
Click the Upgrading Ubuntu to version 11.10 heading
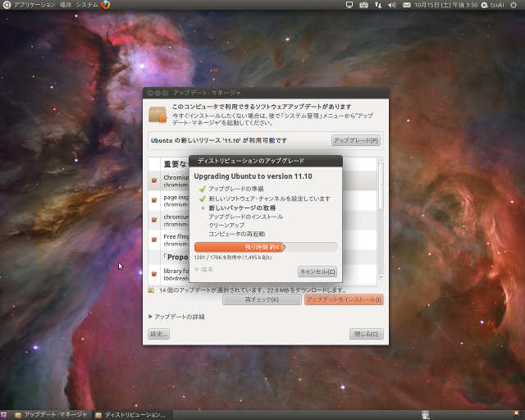tap(253, 176)
